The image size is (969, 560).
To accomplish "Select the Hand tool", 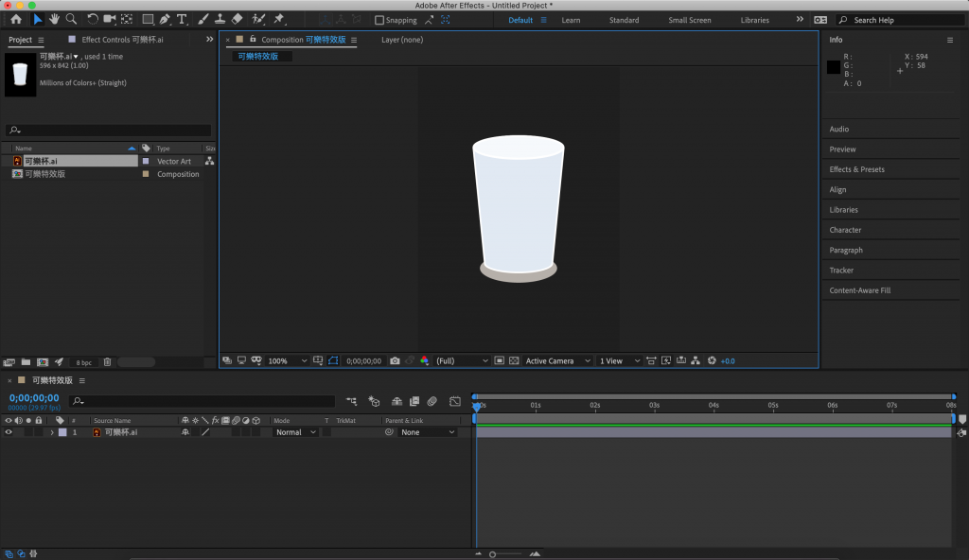I will click(55, 19).
